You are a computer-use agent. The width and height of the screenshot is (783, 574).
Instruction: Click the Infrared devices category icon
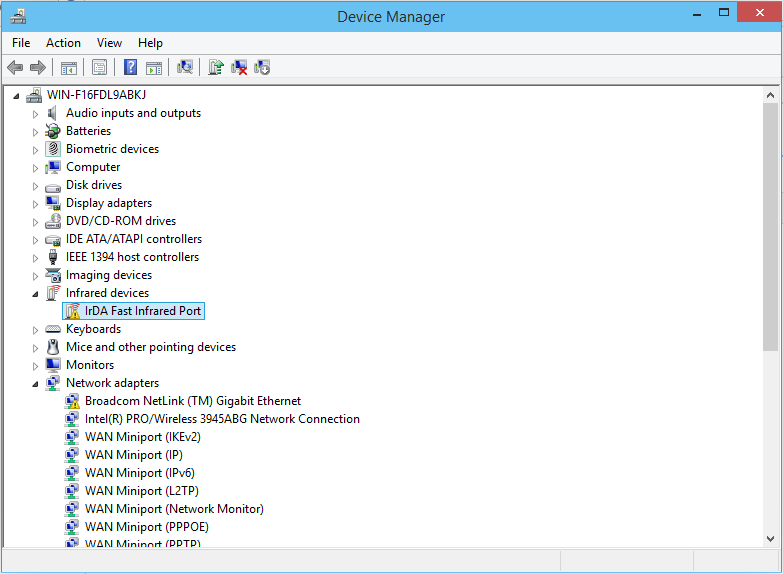click(x=53, y=293)
